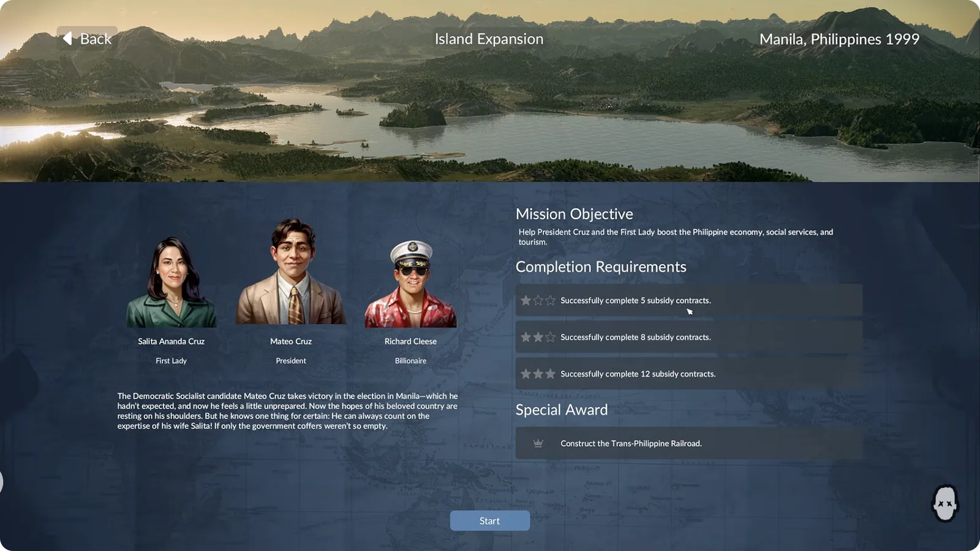
Task: Click crown icon beside Trans-Philippine Railroad
Action: coord(538,443)
